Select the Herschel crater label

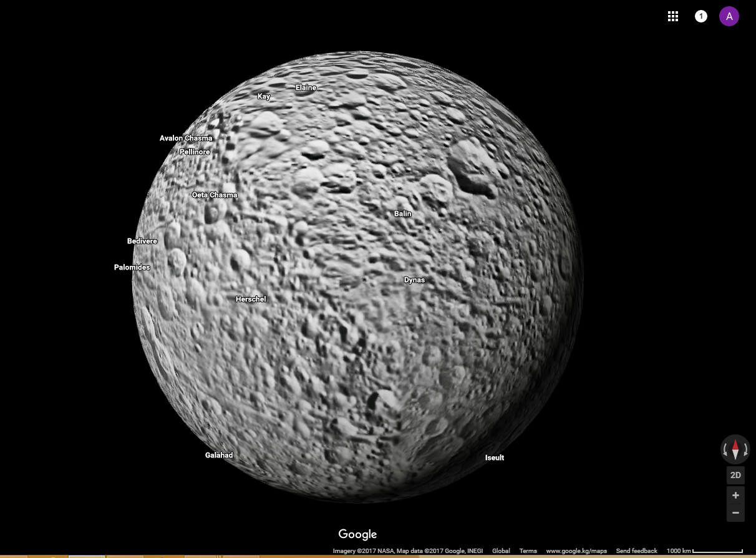(x=251, y=300)
